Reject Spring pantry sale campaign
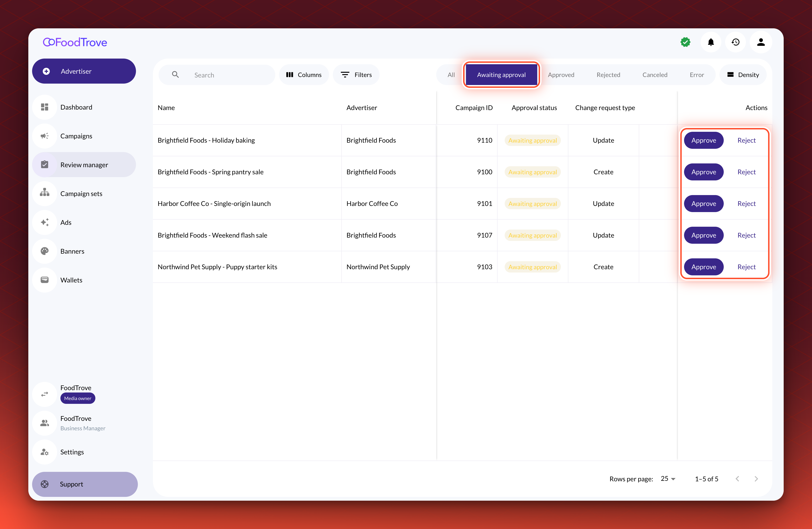The height and width of the screenshot is (529, 812). (x=746, y=172)
